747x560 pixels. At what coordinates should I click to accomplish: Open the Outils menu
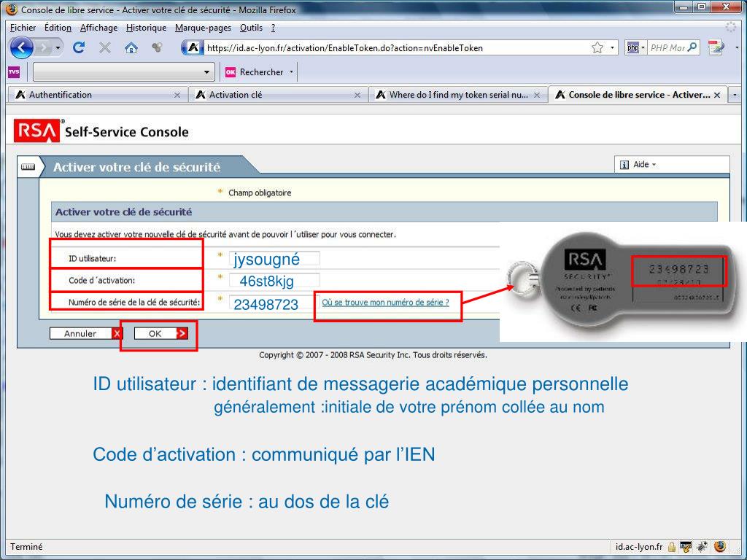[251, 28]
